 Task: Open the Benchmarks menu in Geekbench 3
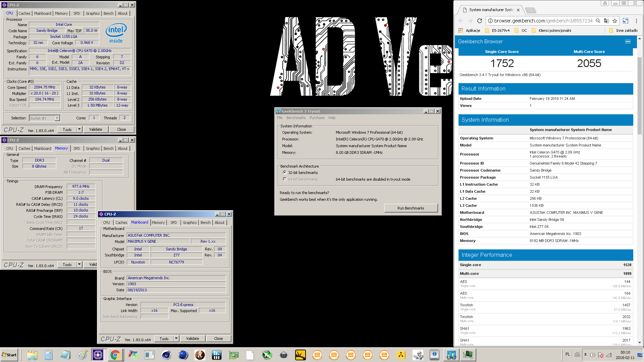[296, 118]
